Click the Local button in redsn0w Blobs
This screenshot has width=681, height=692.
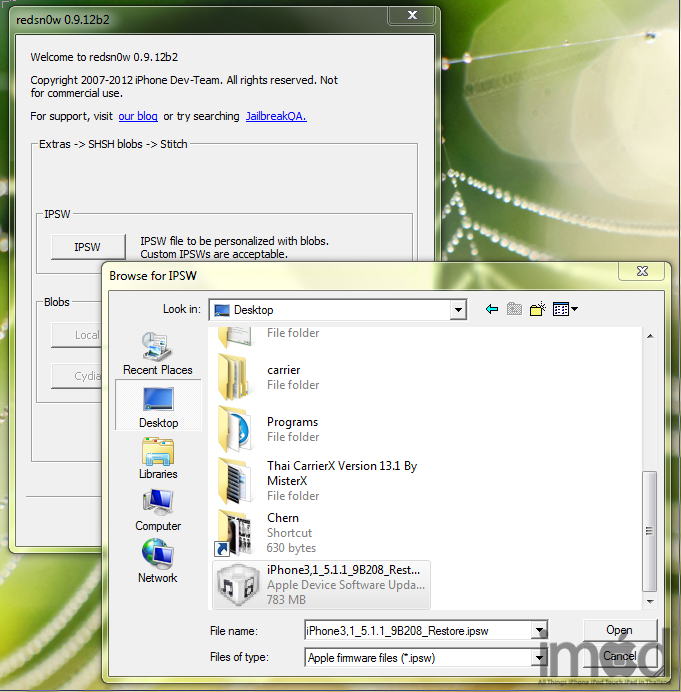77,335
